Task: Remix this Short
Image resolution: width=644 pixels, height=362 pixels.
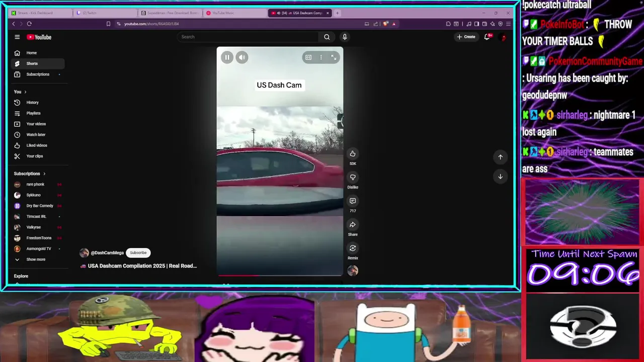Action: point(353,248)
